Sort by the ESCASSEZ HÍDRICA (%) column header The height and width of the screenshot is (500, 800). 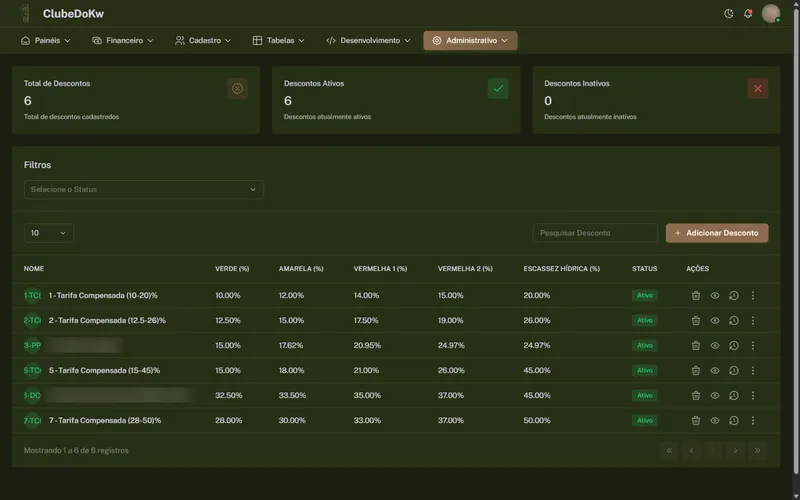click(x=561, y=268)
